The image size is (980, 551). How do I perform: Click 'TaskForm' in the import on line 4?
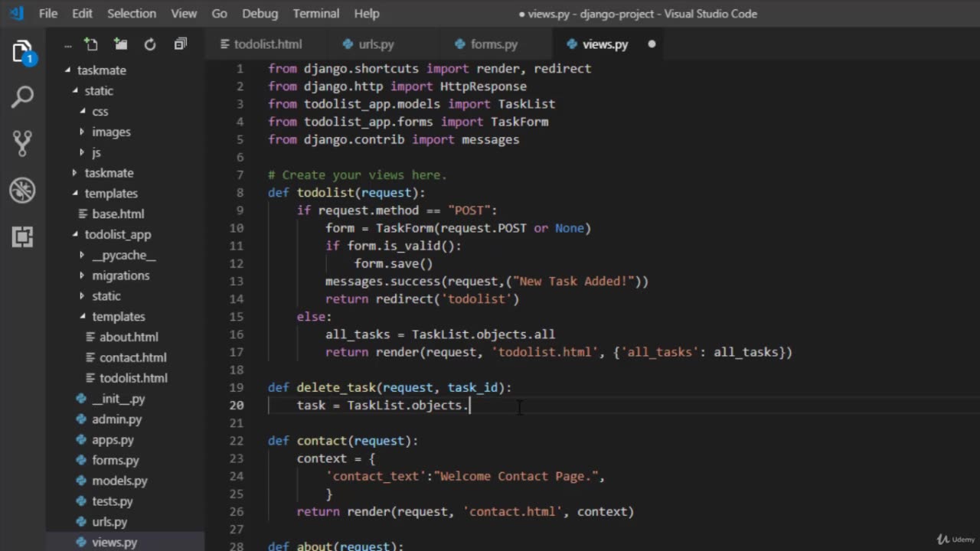coord(519,122)
